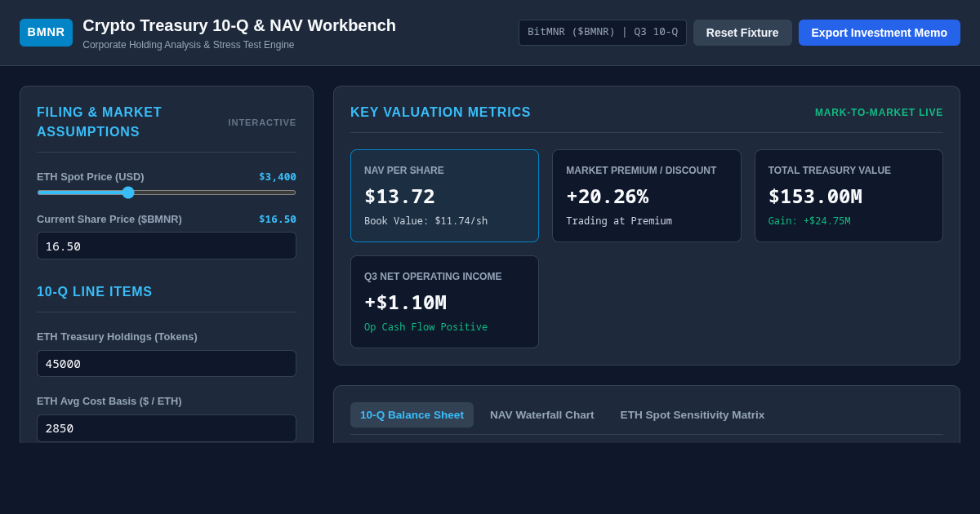This screenshot has width=980, height=514.
Task: Click the Key Valuation Metrics heading
Action: click(x=441, y=113)
